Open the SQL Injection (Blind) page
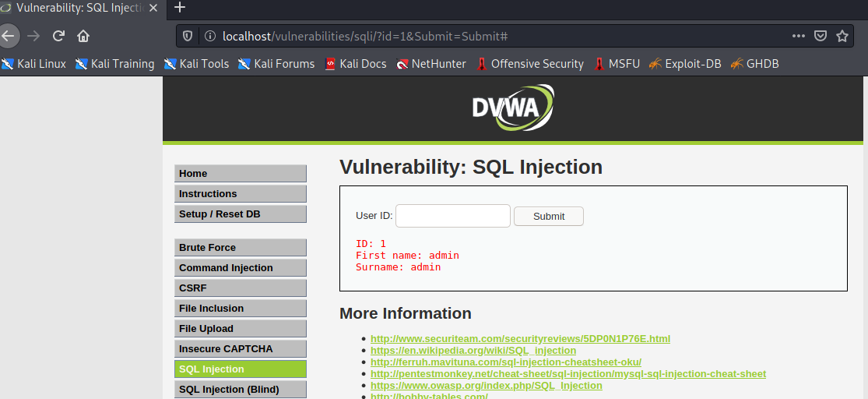Screen dimensions: 868x399 (241, 390)
